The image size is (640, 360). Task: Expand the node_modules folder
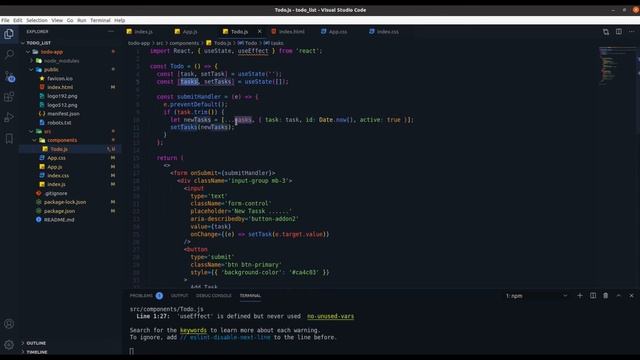click(31, 61)
